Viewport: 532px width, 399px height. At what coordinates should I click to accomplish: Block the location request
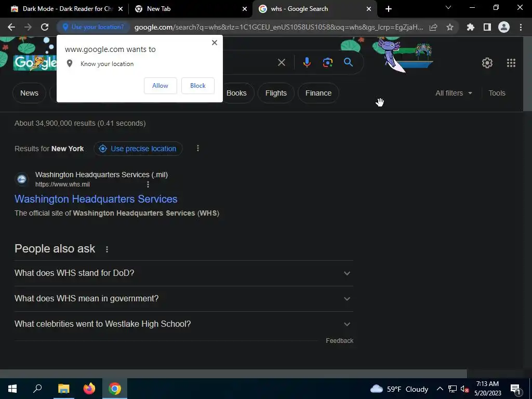coord(198,86)
